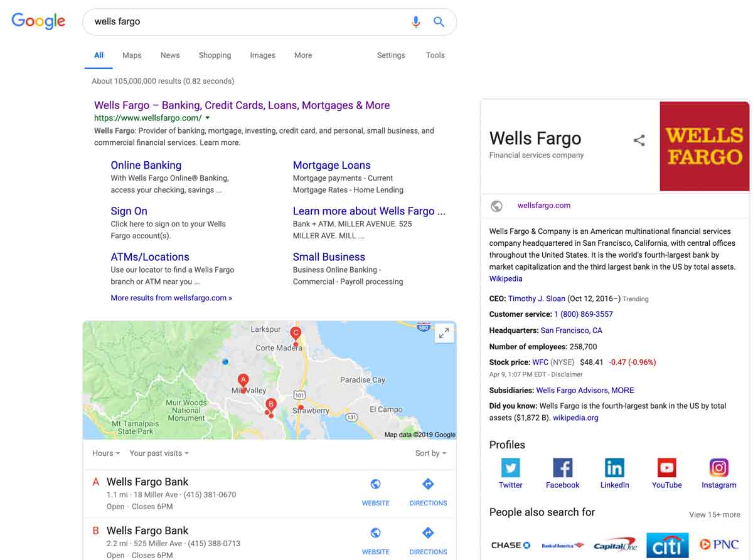Open the 'Sort by' dropdown

tap(430, 453)
